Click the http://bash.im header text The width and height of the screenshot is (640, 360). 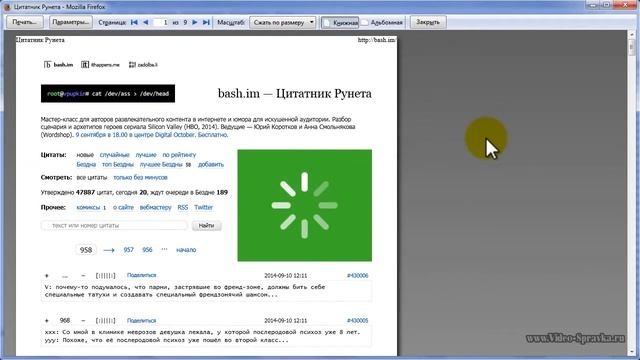pyautogui.click(x=376, y=40)
